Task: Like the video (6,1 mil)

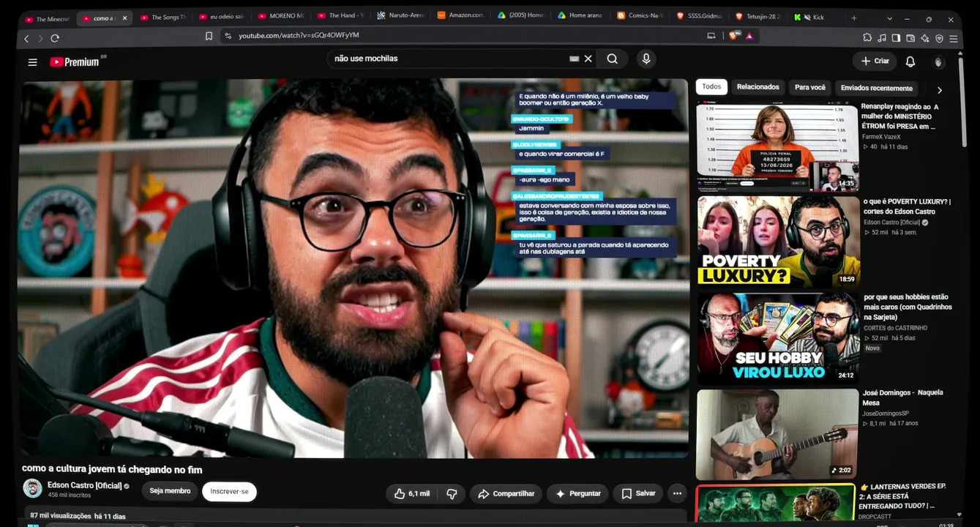Action: click(412, 494)
